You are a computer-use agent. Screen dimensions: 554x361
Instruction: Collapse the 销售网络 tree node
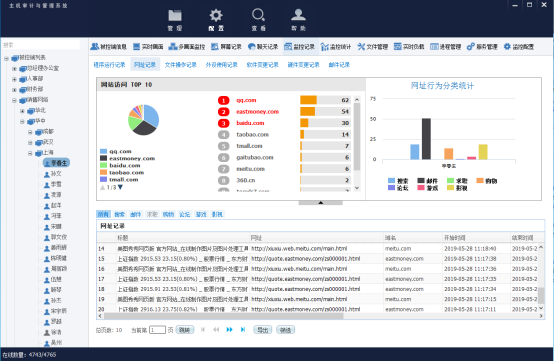pos(14,101)
